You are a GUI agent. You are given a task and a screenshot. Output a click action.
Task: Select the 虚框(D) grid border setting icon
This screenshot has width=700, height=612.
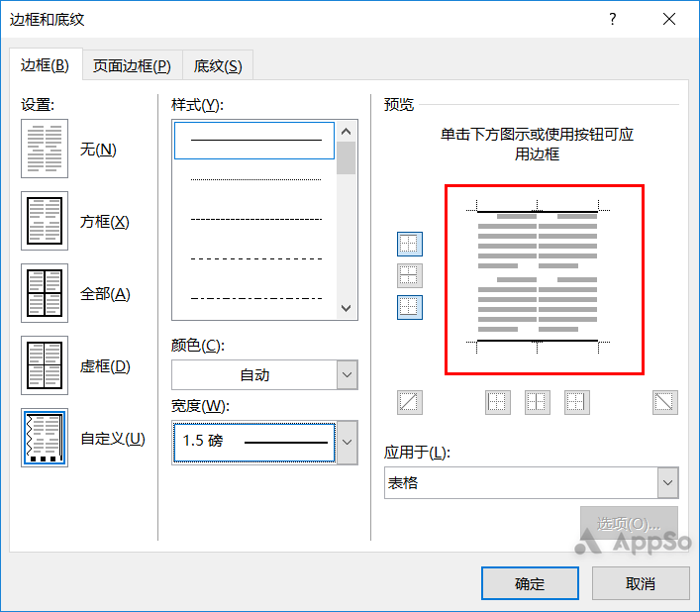[45, 365]
